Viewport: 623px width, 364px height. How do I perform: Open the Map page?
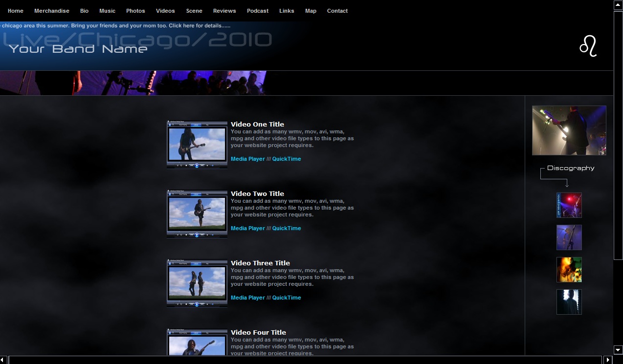tap(311, 11)
